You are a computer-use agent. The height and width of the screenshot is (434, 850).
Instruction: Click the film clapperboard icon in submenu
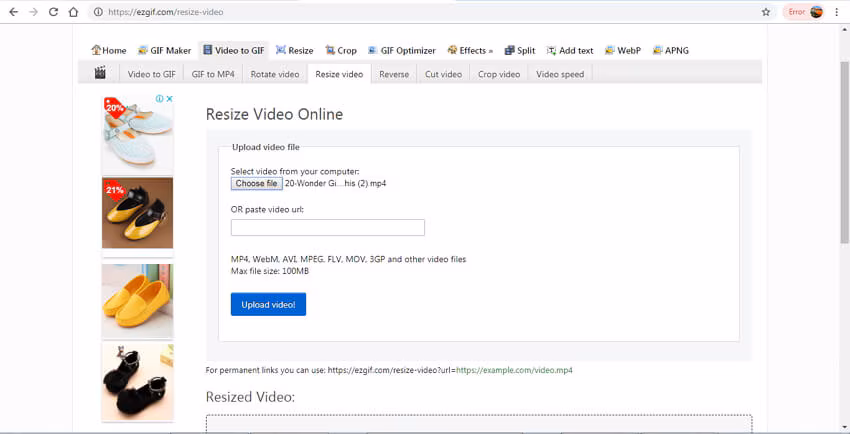click(100, 73)
